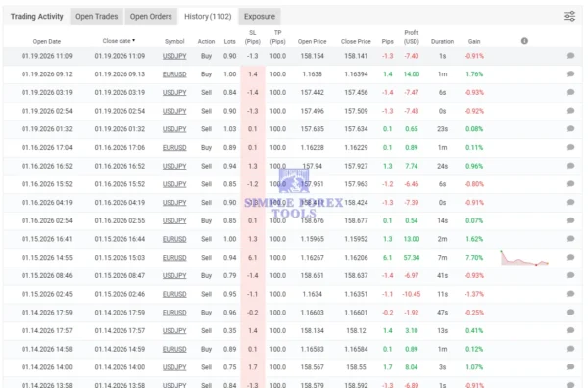Sort by the Gain column header
Image resolution: width=588 pixels, height=388 pixels.
(474, 41)
